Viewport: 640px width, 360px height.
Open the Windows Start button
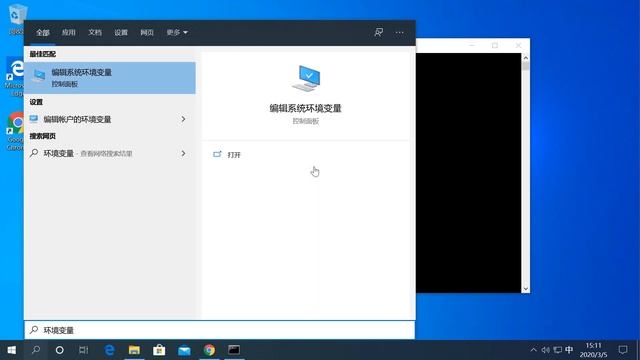click(x=11, y=350)
